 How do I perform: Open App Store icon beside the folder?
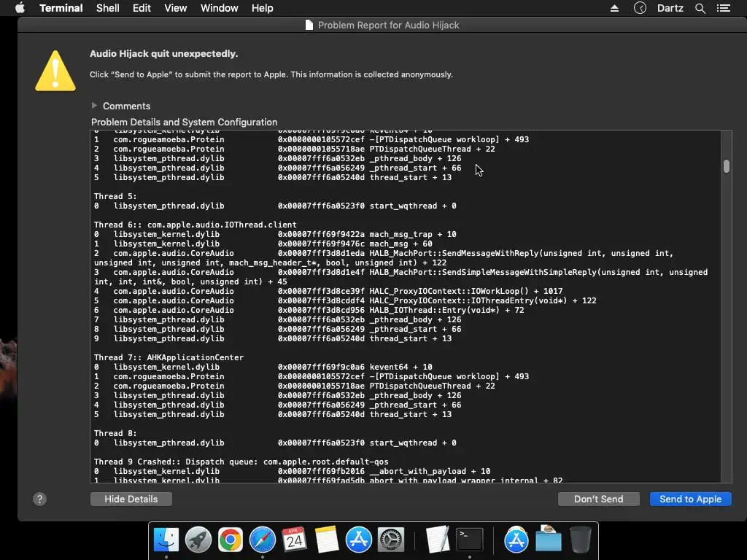pyautogui.click(x=516, y=540)
